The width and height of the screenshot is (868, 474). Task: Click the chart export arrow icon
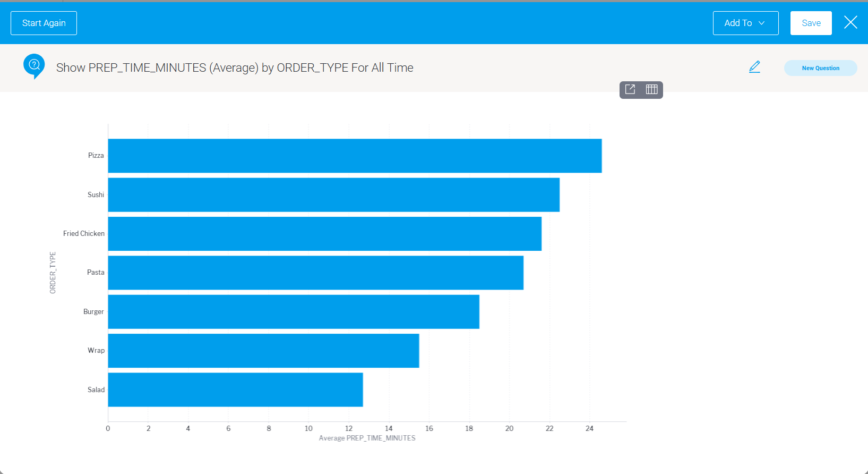(x=630, y=89)
